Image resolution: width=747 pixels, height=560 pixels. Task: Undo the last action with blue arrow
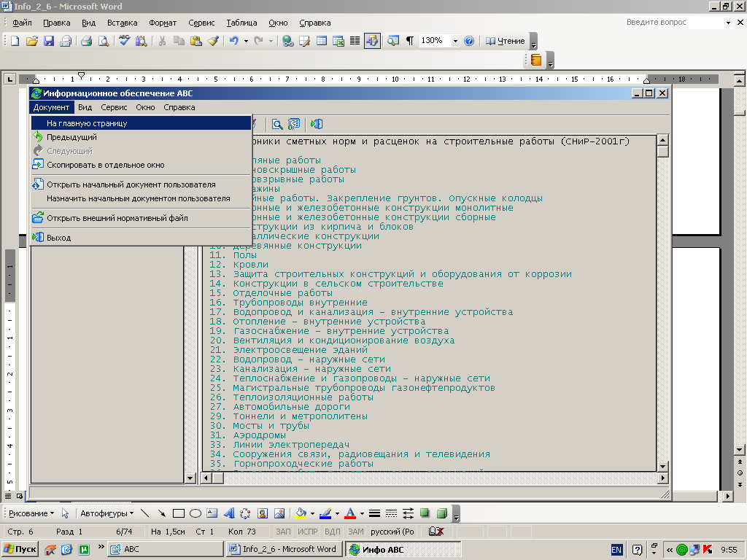[233, 41]
